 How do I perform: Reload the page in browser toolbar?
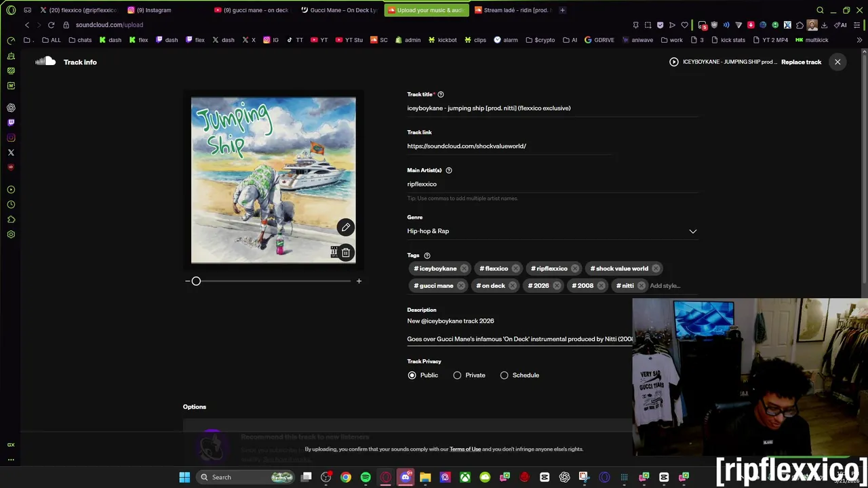click(51, 25)
